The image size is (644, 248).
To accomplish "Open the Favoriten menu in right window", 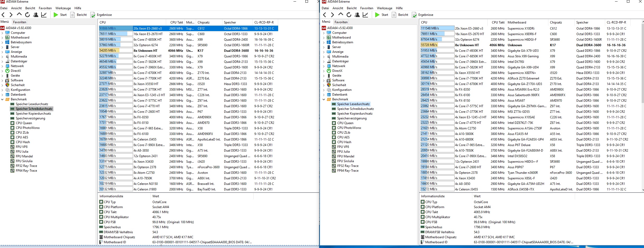I will point(367,8).
